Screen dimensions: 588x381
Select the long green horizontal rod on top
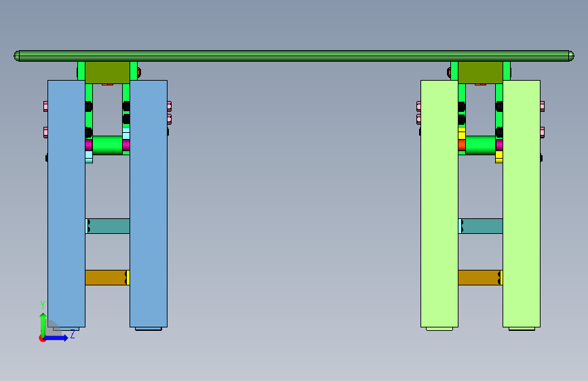[x=294, y=56]
